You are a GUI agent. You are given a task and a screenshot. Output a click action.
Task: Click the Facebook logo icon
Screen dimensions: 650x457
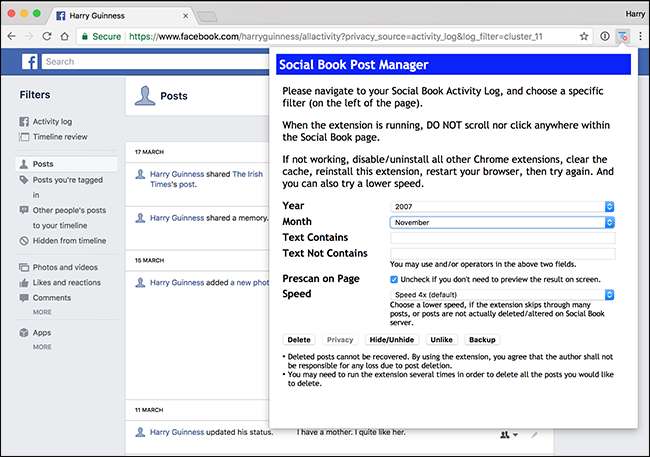point(30,61)
